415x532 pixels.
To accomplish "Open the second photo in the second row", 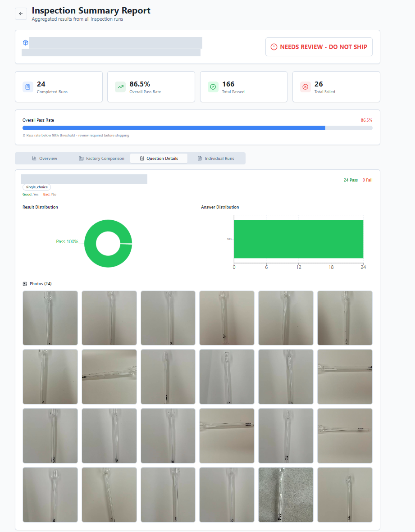I will point(109,377).
